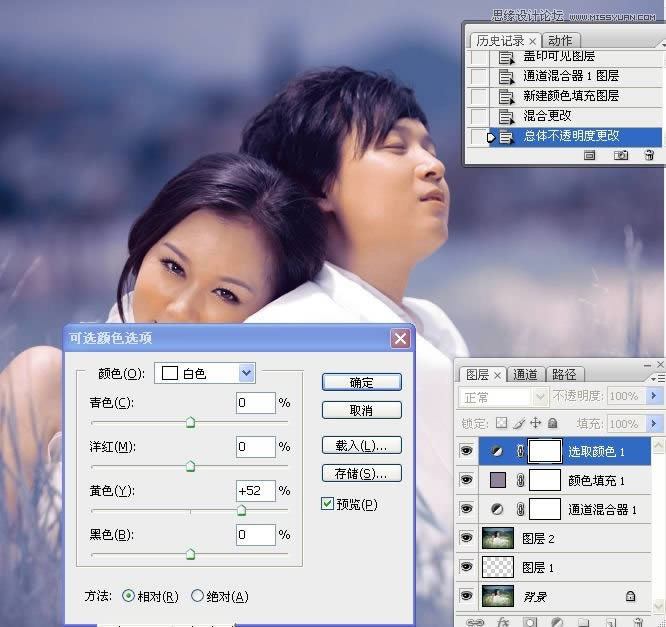Click the lock position move icon
Image resolution: width=666 pixels, height=627 pixels.
pyautogui.click(x=533, y=424)
